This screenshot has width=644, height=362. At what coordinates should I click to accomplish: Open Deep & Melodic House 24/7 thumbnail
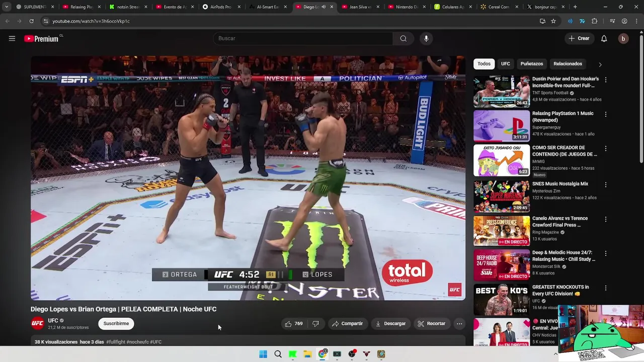tap(501, 265)
